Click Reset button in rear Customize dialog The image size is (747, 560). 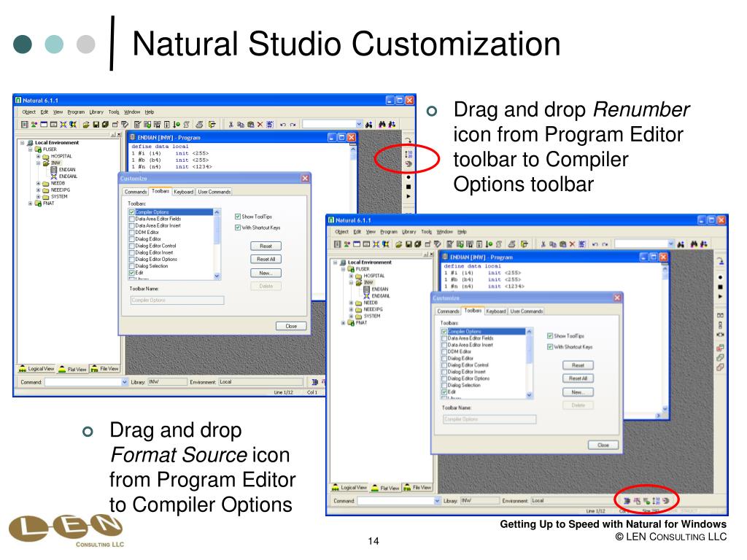pos(266,246)
